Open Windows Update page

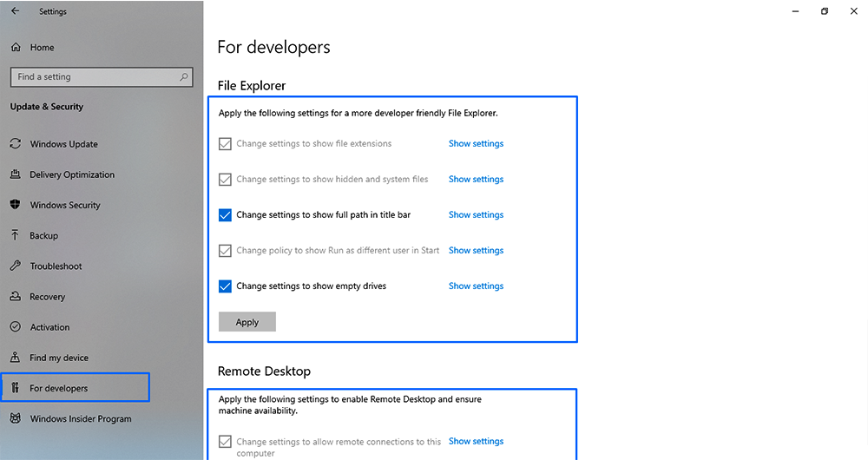point(63,144)
